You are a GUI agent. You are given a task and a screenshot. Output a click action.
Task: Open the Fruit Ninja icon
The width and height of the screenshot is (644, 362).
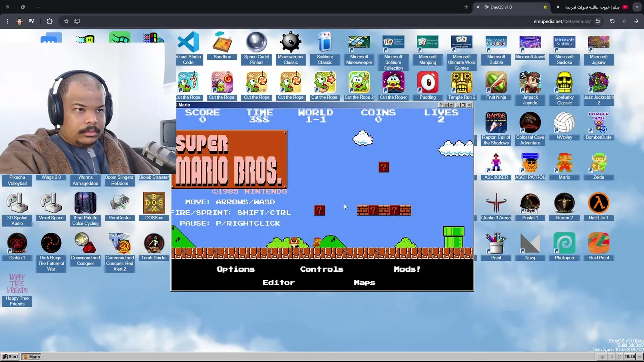[x=496, y=86]
